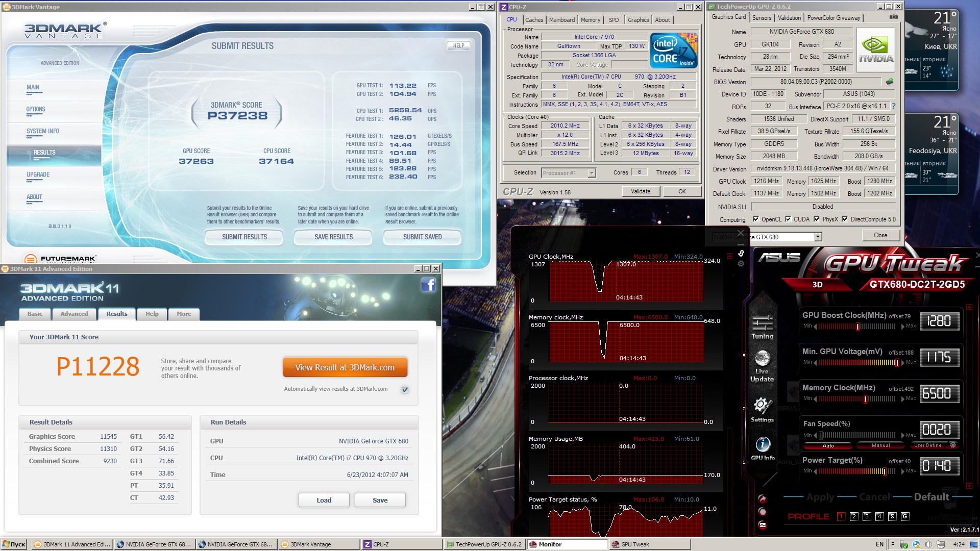This screenshot has width=980, height=551.
Task: Switch to CPU-Z Mainboard tab
Action: pos(562,20)
